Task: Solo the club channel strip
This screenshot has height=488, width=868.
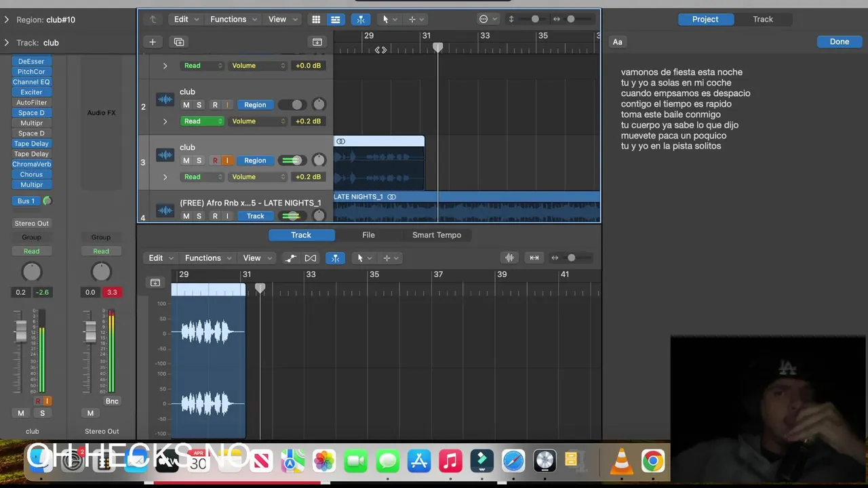Action: coord(42,413)
